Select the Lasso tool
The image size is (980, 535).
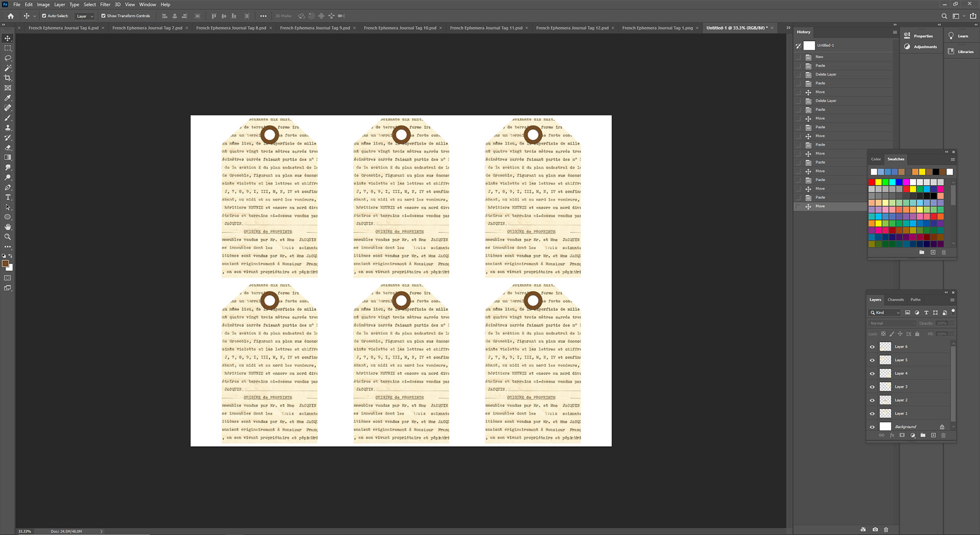pyautogui.click(x=8, y=58)
